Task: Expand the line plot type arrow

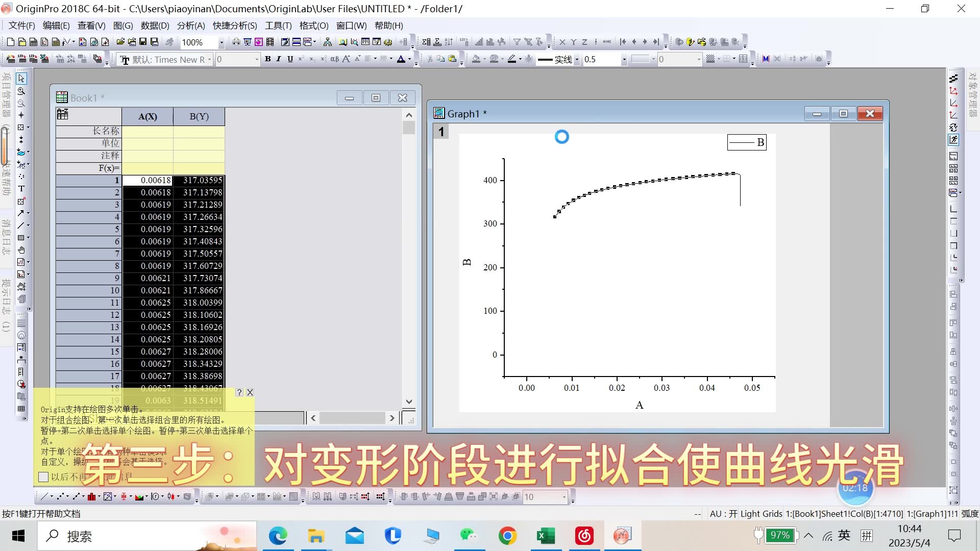Action: 52,496
